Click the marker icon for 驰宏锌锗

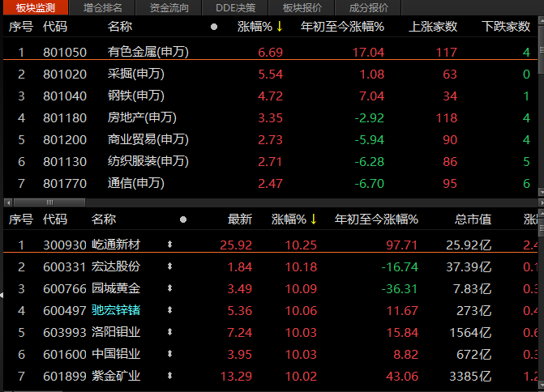click(169, 310)
